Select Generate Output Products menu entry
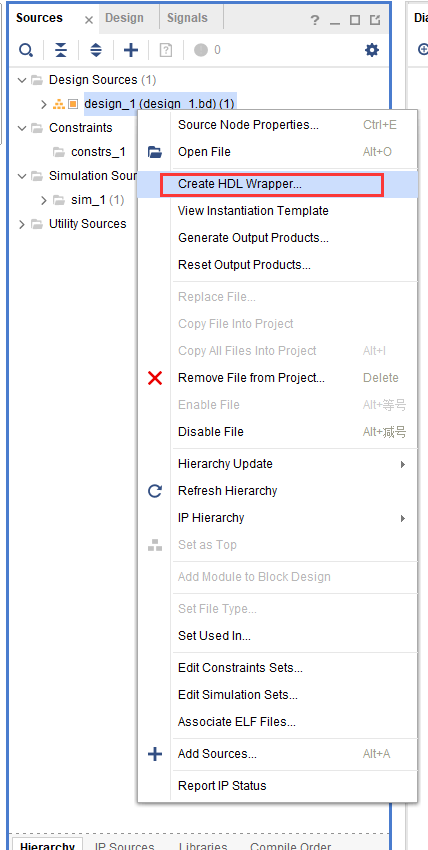This screenshot has height=850, width=428. tap(253, 237)
